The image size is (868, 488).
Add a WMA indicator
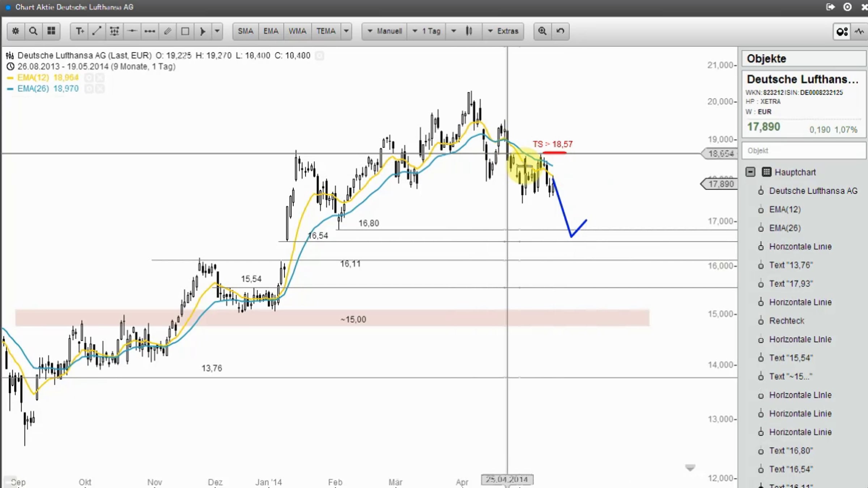point(297,31)
